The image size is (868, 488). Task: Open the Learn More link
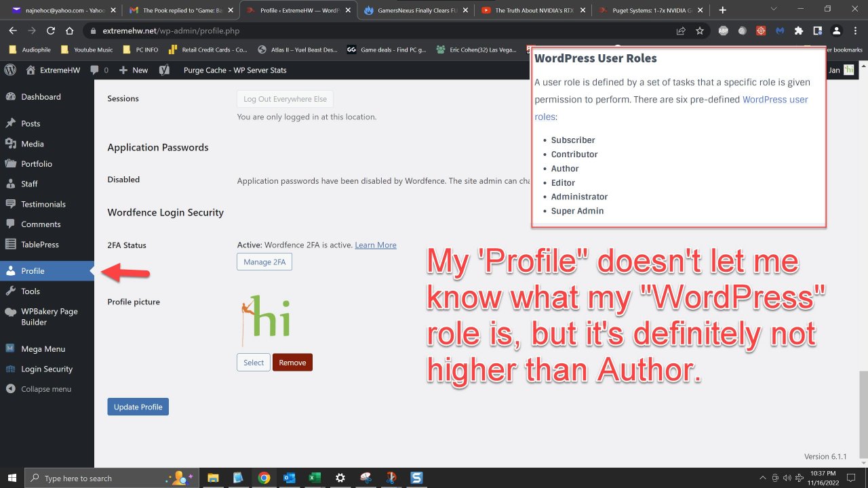pyautogui.click(x=375, y=245)
